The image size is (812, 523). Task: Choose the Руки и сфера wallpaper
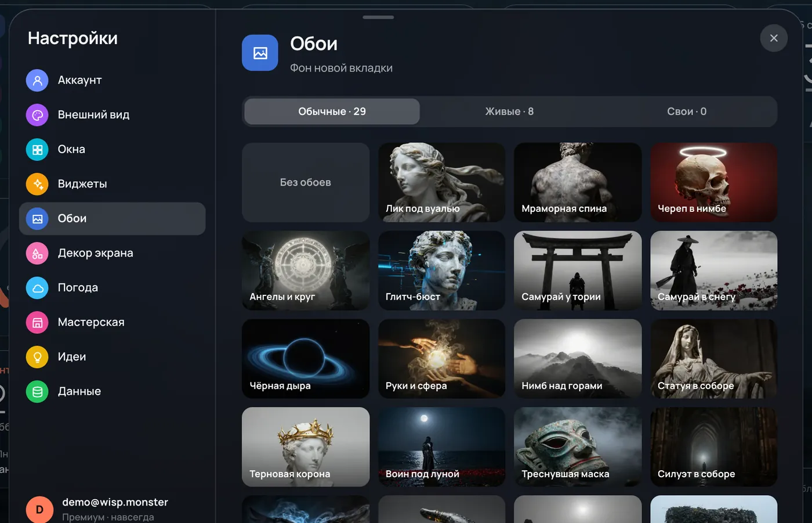[x=442, y=359]
